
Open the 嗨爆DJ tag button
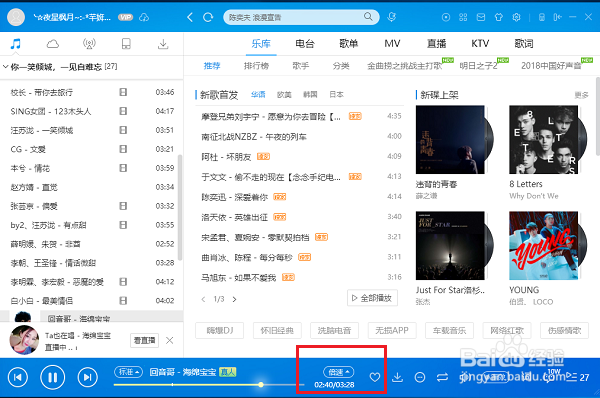coord(220,330)
